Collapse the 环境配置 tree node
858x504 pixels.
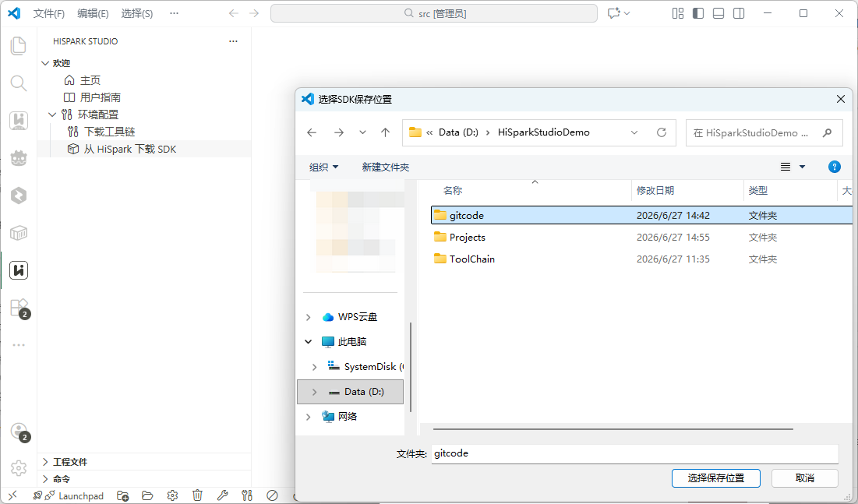click(52, 115)
